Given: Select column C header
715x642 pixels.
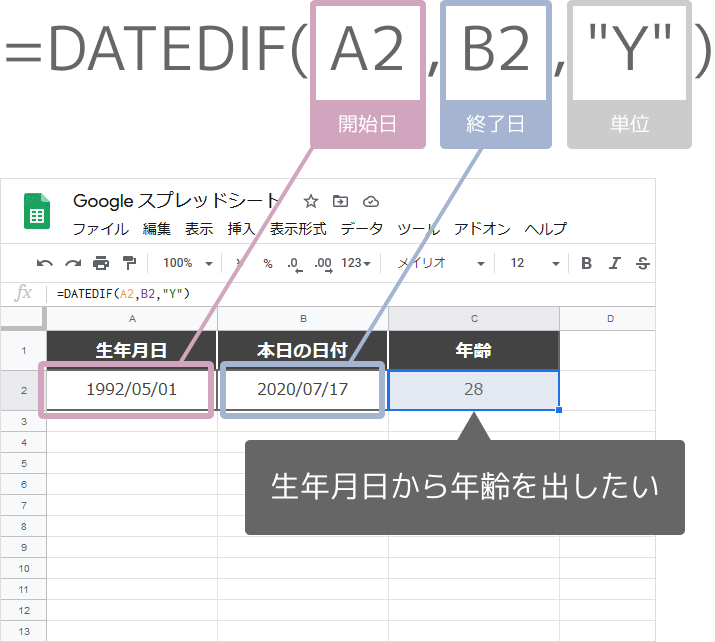Looking at the screenshot, I should (x=474, y=319).
